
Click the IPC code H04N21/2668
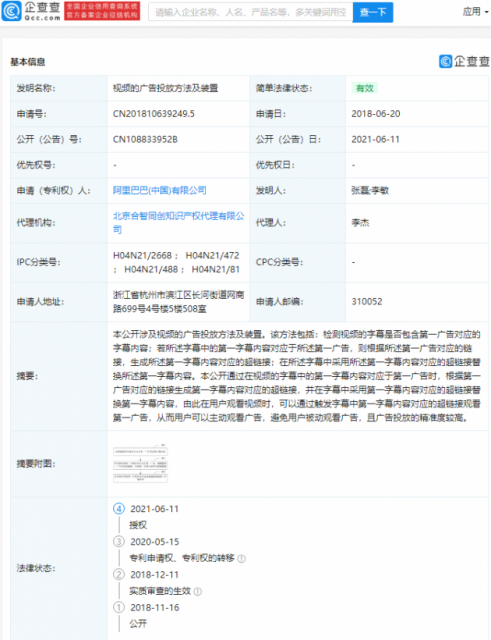click(x=142, y=256)
